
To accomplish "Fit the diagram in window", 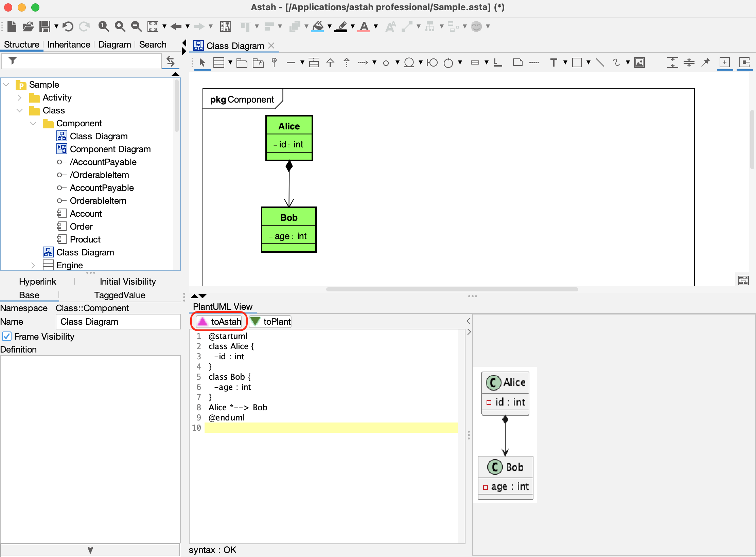I will (x=153, y=26).
